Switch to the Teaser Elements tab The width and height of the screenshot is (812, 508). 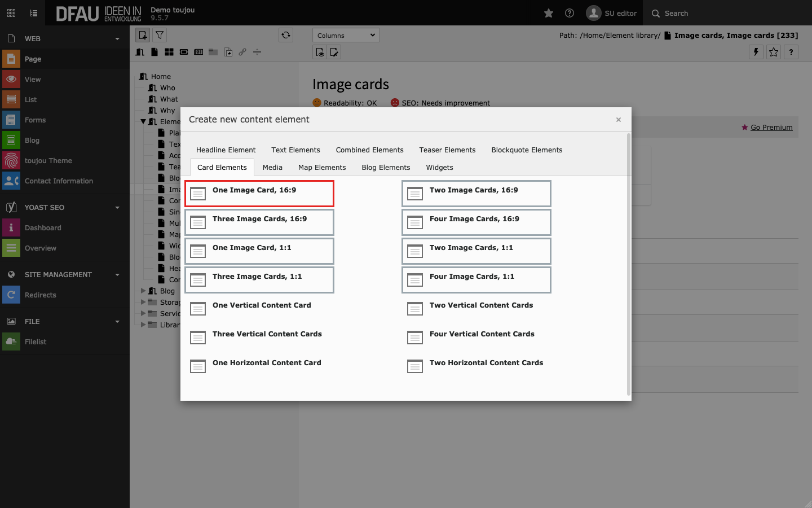click(x=447, y=150)
